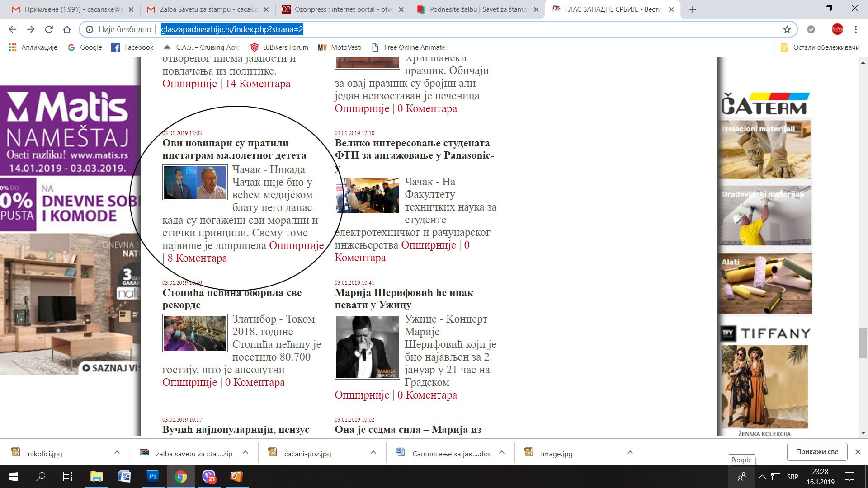Expand options for Саопштење doc download
Image resolution: width=868 pixels, height=488 pixels.
click(502, 452)
